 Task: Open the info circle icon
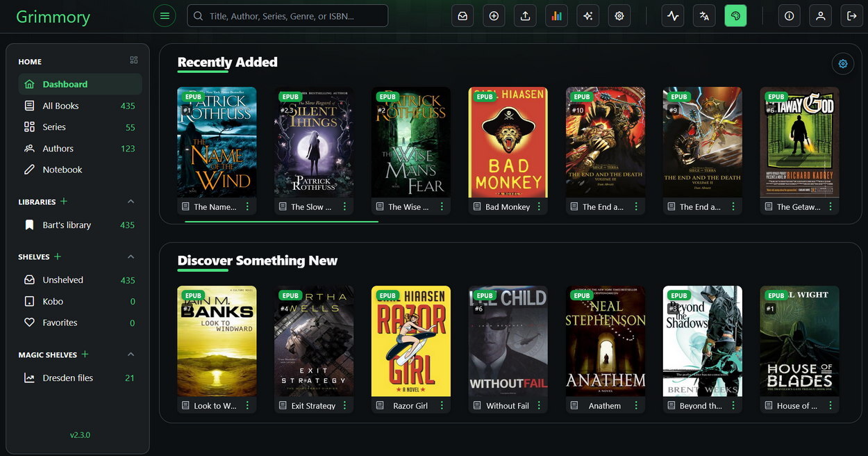coord(789,15)
